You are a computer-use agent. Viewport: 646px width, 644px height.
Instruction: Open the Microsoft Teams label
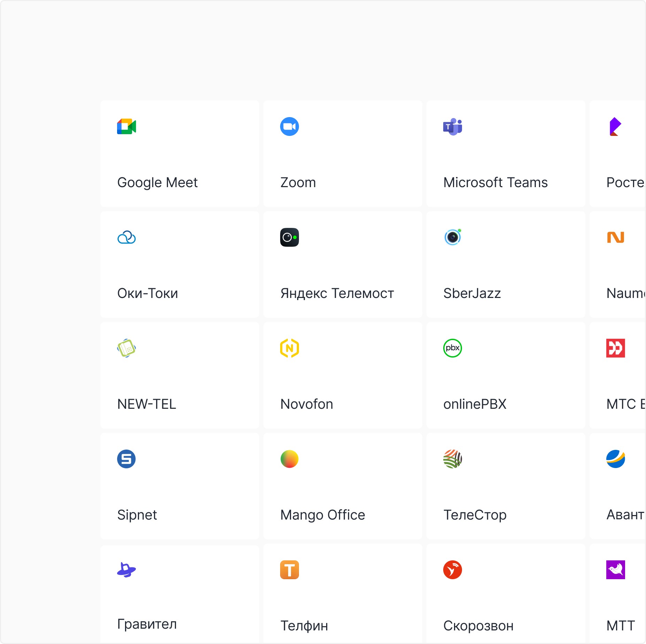tap(495, 183)
